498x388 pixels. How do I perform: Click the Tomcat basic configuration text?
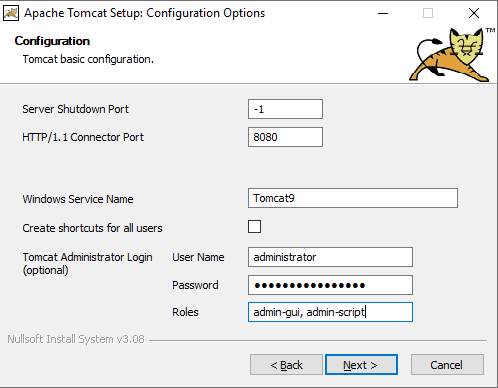tap(88, 59)
